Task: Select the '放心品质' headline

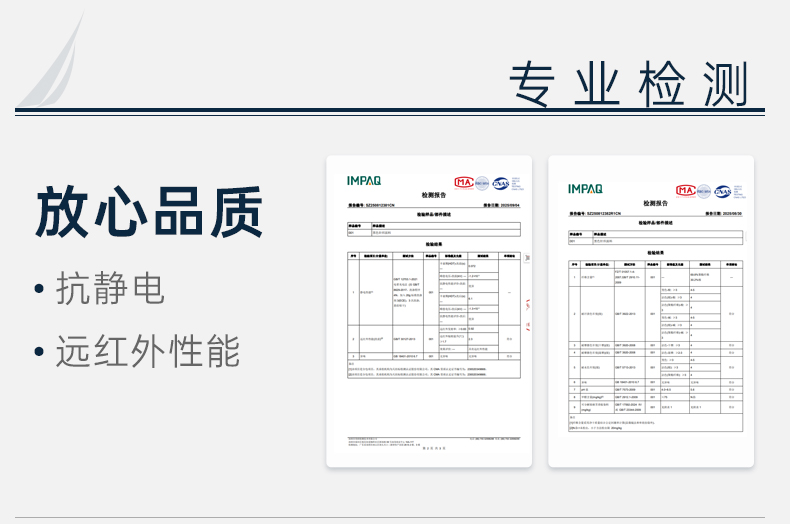Action: click(x=149, y=212)
